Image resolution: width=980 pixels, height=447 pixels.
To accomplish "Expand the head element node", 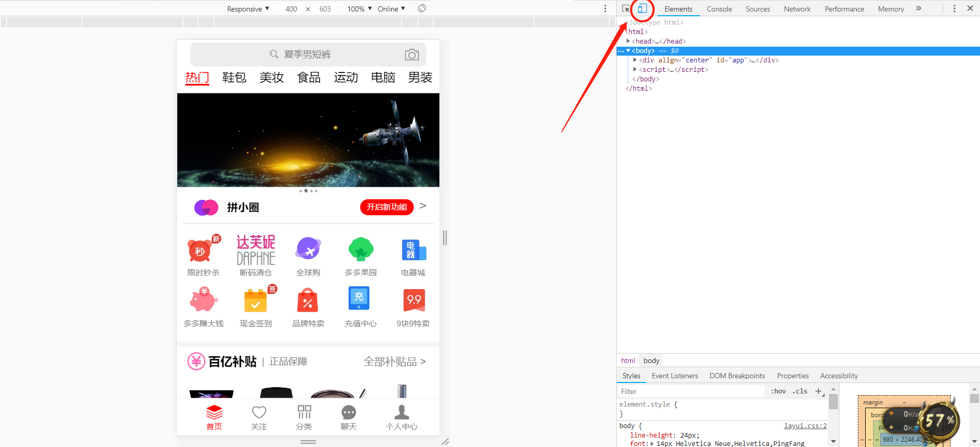I will point(628,41).
